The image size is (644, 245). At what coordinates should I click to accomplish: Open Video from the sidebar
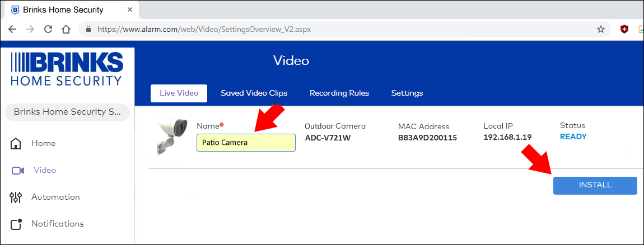[45, 170]
